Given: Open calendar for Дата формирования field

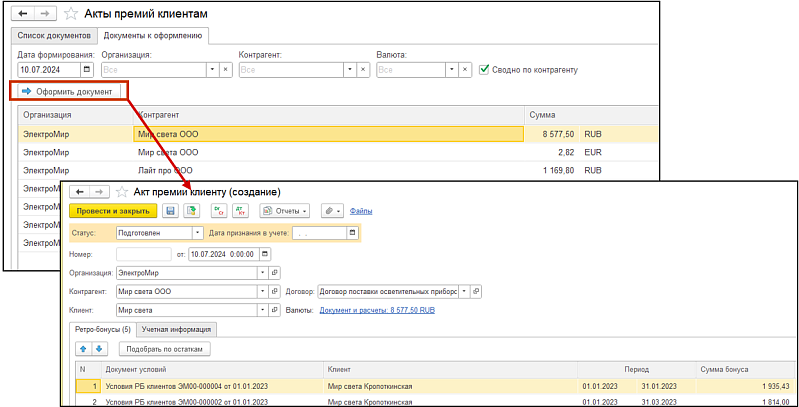Looking at the screenshot, I should 87,70.
